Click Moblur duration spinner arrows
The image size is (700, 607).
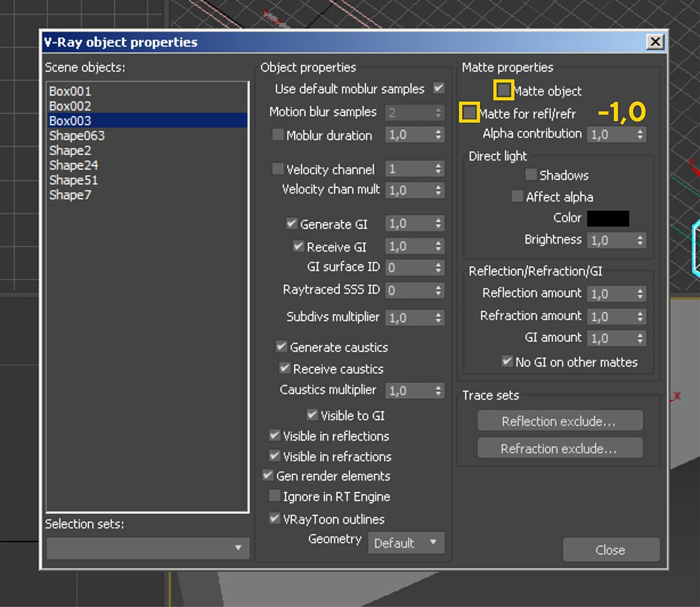pyautogui.click(x=438, y=135)
